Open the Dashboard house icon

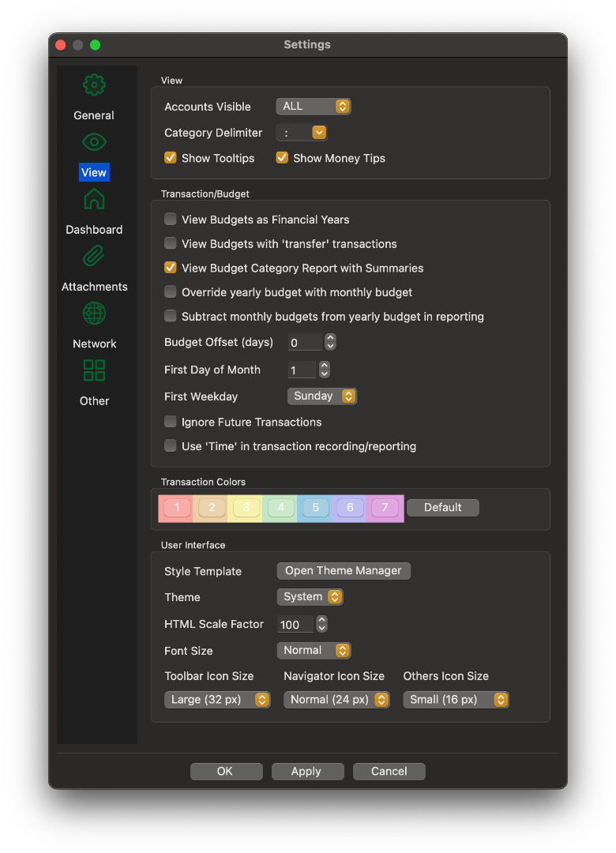coord(94,199)
